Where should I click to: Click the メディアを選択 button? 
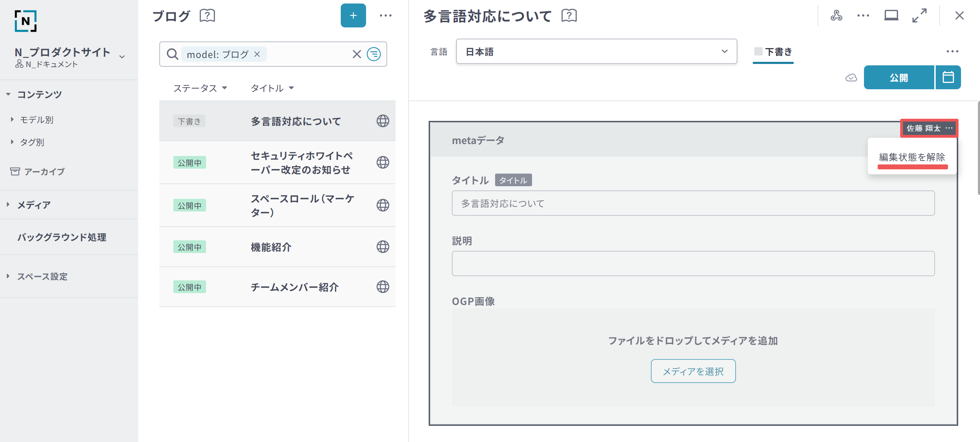click(x=693, y=371)
